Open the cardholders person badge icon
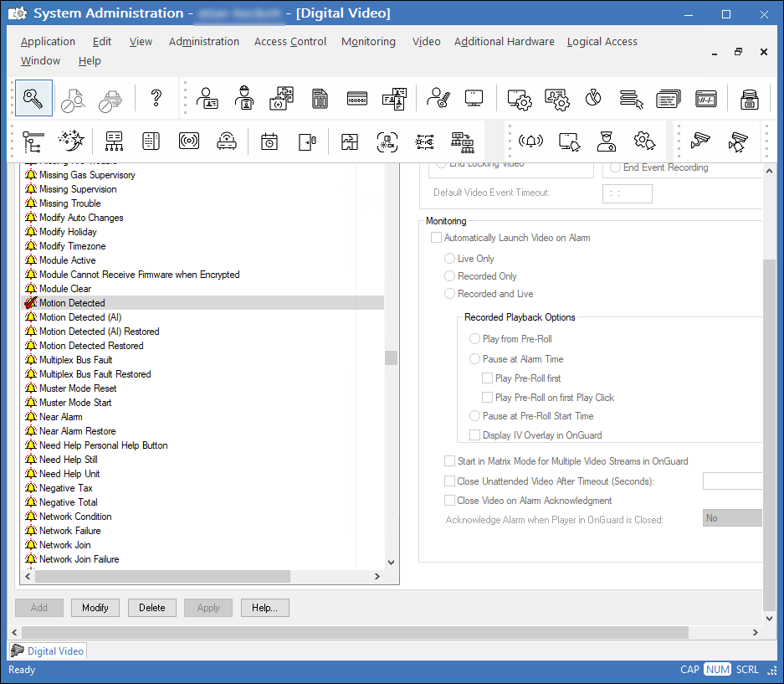Image resolution: width=784 pixels, height=684 pixels. coord(207,98)
